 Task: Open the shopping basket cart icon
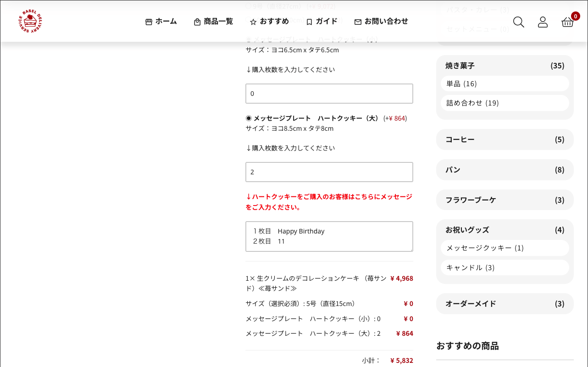coord(567,22)
